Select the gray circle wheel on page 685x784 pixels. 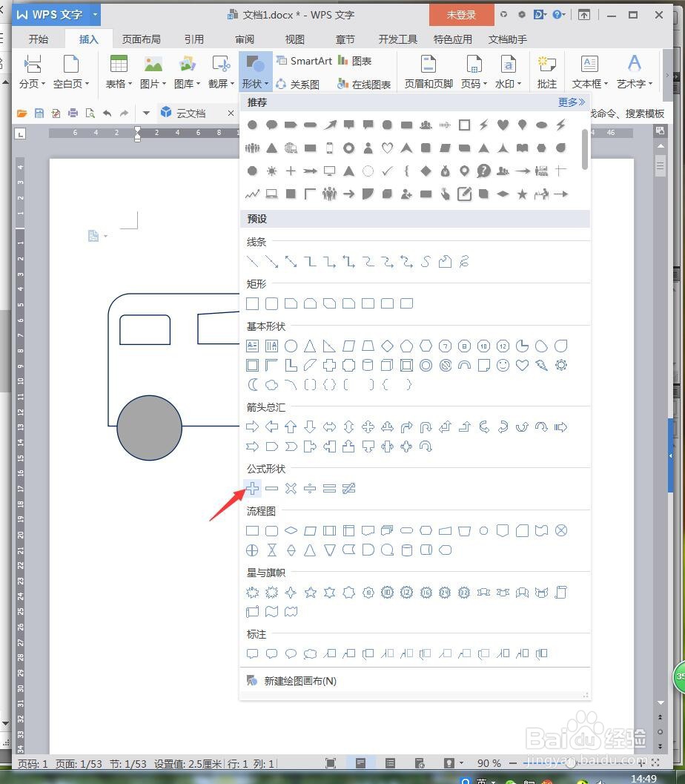[150, 428]
